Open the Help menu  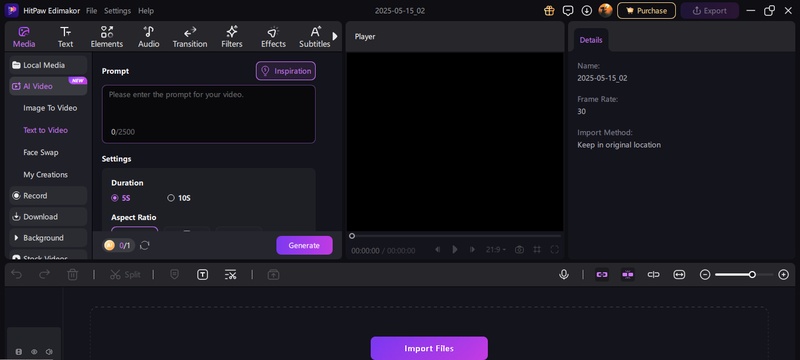click(x=146, y=11)
